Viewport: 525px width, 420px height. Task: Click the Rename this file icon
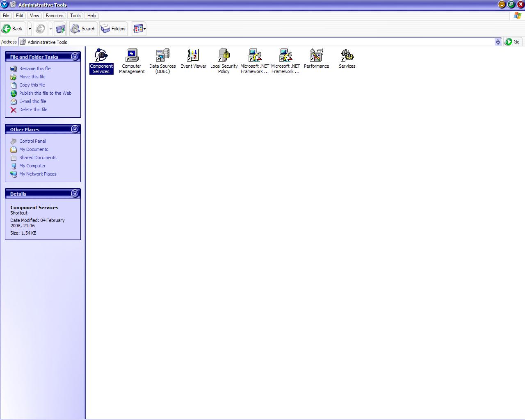tap(14, 68)
